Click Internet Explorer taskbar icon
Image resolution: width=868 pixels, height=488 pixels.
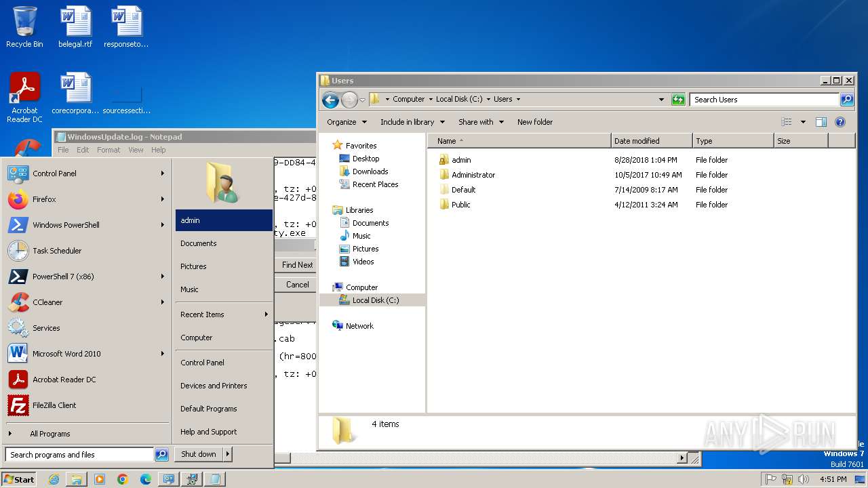(x=54, y=479)
